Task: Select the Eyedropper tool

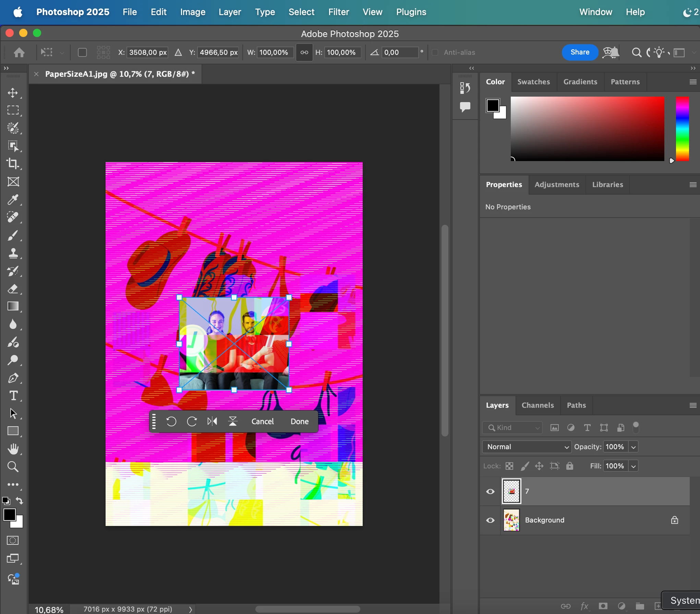Action: (13, 199)
